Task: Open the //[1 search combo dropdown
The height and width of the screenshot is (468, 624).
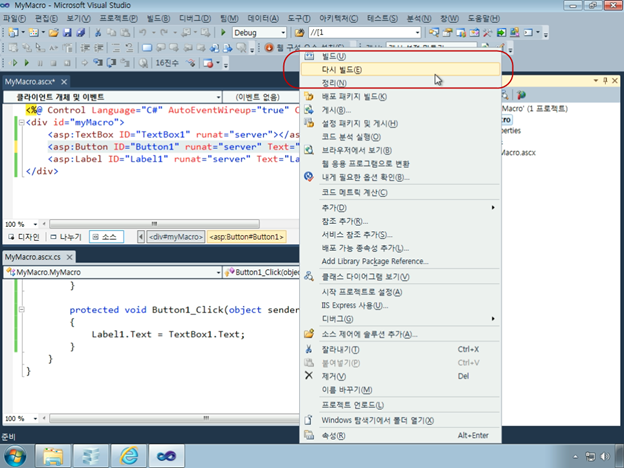Action: tap(417, 33)
